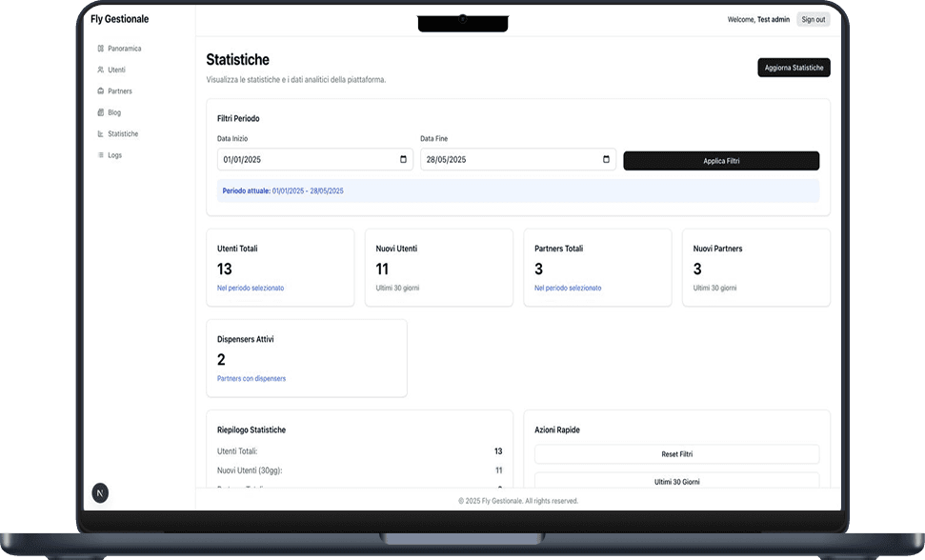Open the Data Fine calendar picker

coord(606,160)
